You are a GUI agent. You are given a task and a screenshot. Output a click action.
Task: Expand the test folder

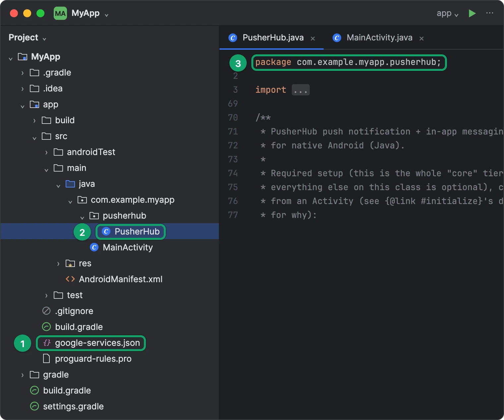[x=46, y=295]
